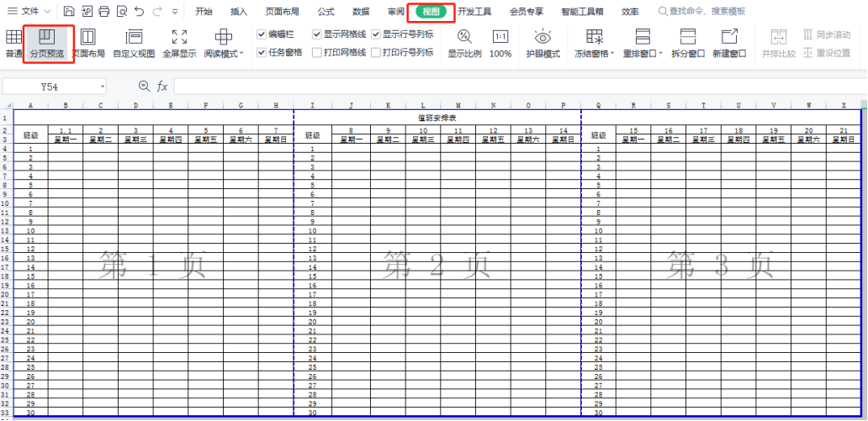
Task: Select 分页预览 page break preview
Action: tap(48, 45)
